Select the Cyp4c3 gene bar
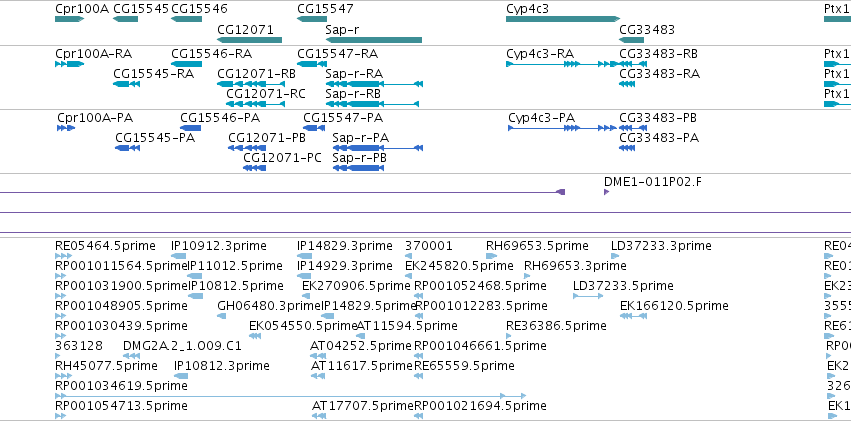The image size is (851, 421). point(563,19)
